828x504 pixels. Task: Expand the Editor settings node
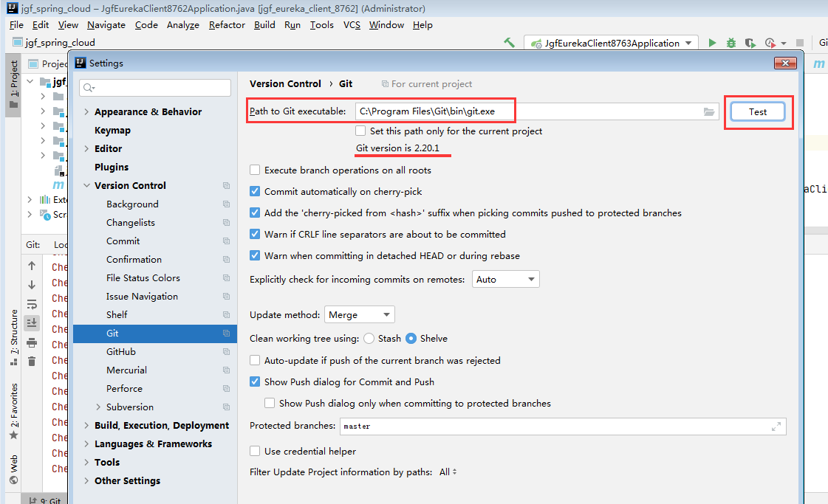pyautogui.click(x=86, y=149)
